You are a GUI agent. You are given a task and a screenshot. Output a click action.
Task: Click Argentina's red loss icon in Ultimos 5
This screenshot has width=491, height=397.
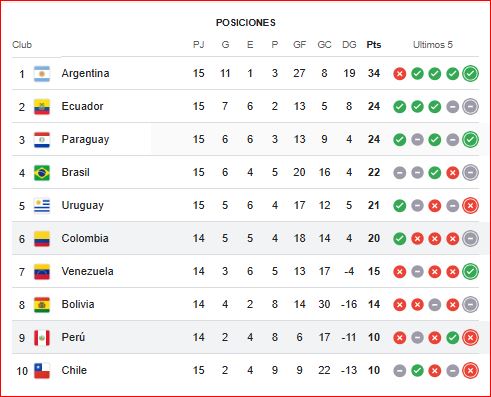pyautogui.click(x=400, y=74)
